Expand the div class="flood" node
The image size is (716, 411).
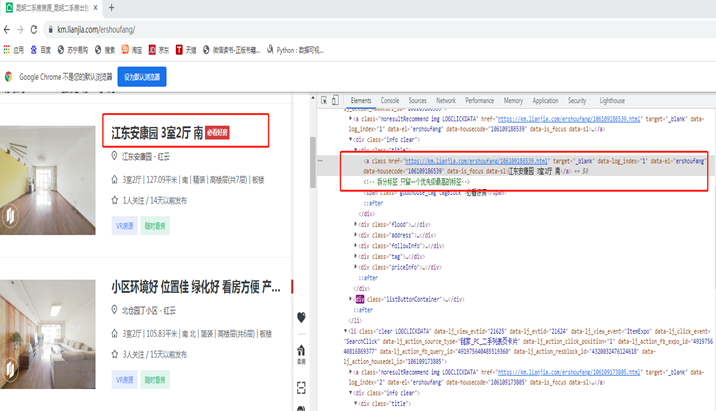click(x=355, y=224)
